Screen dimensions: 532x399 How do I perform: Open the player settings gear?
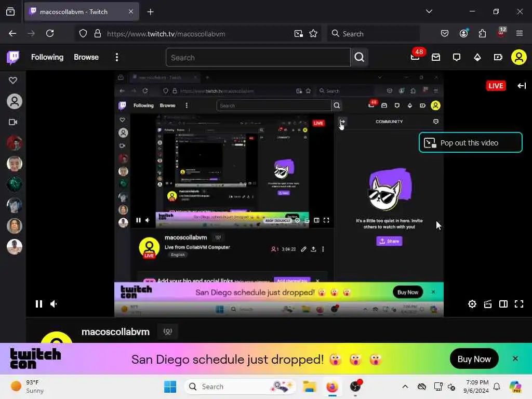click(x=472, y=304)
